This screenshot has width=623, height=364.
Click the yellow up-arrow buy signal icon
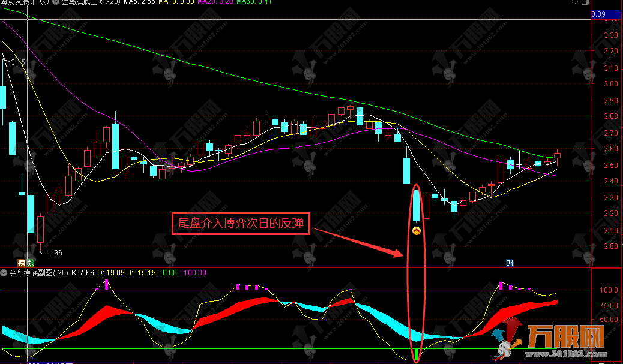[x=416, y=231]
